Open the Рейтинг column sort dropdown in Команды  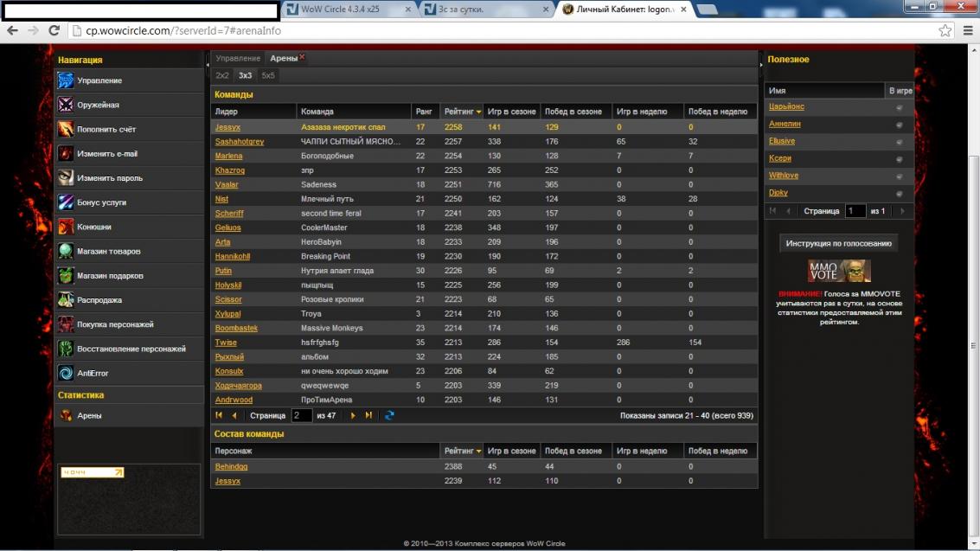point(478,112)
